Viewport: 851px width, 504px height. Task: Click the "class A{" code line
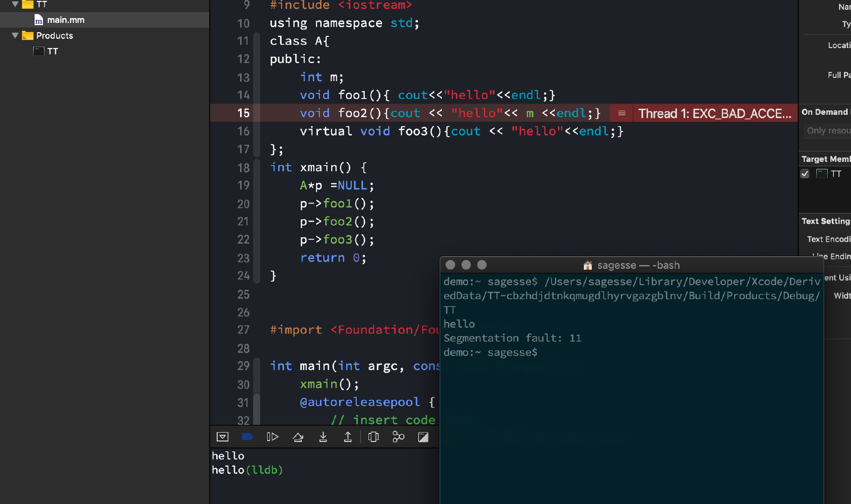pos(299,41)
